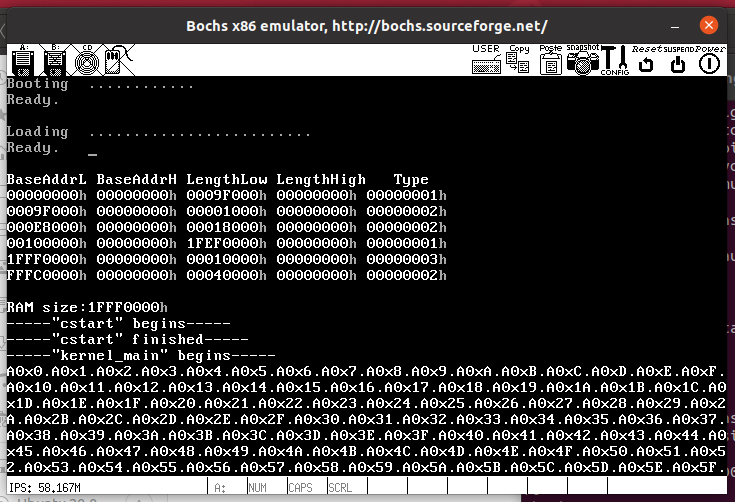
Task: Click the "cstart" begins line
Action: [119, 323]
